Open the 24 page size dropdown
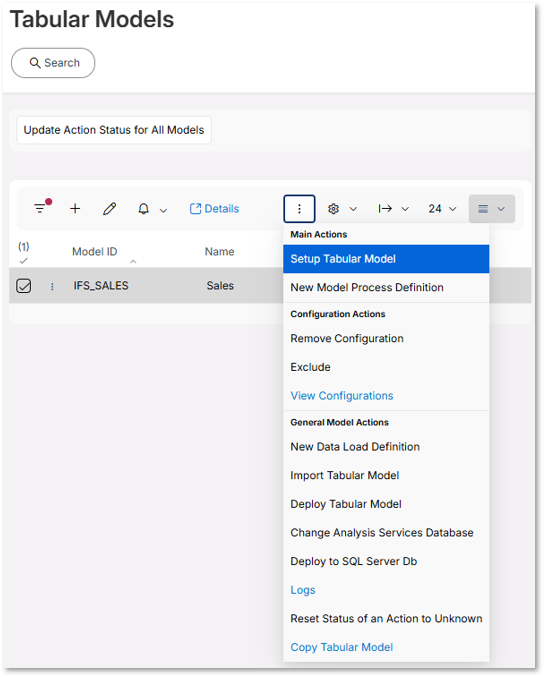Screen dimensions: 544x677 (442, 209)
